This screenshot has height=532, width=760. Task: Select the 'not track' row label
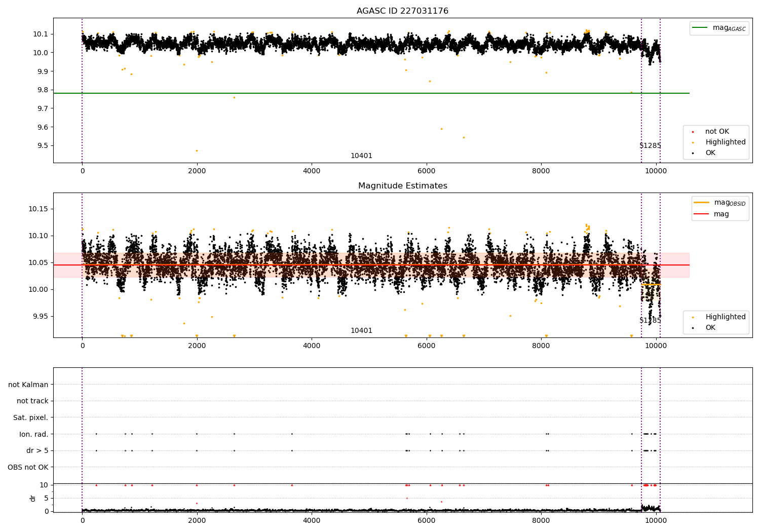click(x=32, y=401)
